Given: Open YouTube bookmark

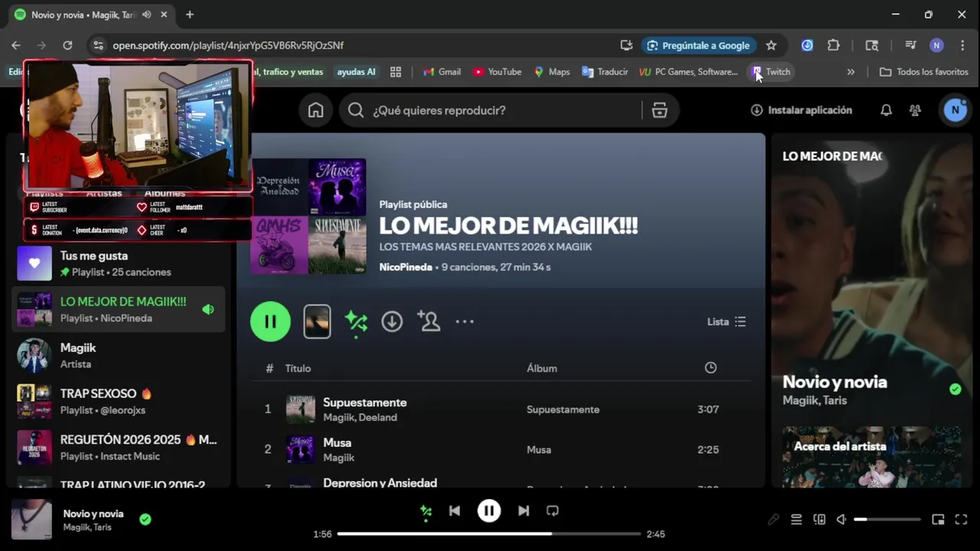Looking at the screenshot, I should point(497,72).
